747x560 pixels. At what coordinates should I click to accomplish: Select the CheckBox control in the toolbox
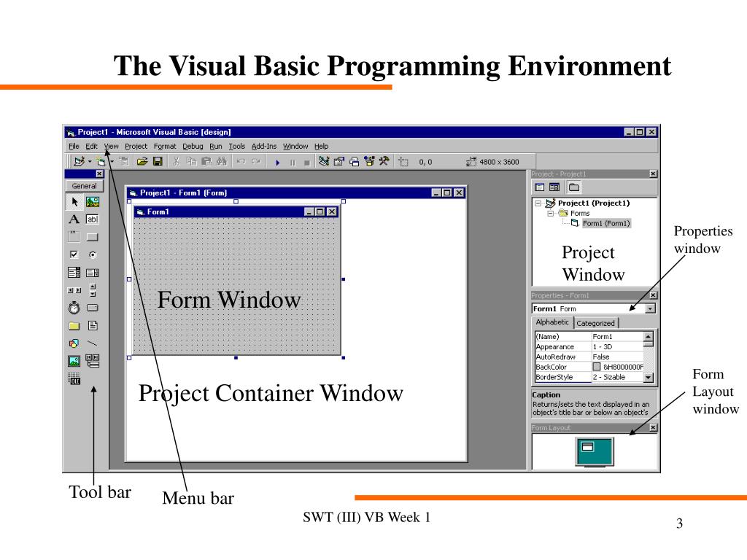[74, 254]
